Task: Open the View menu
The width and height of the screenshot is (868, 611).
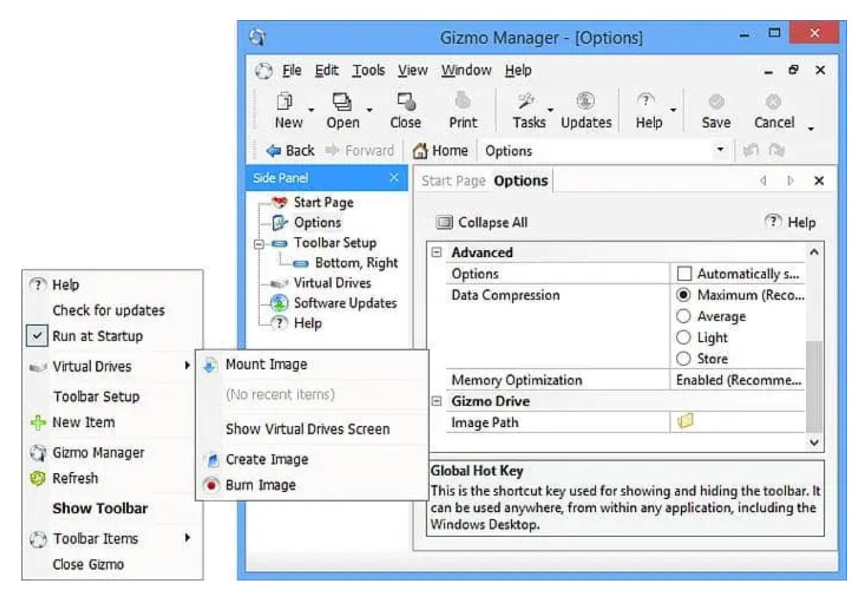Action: [413, 70]
